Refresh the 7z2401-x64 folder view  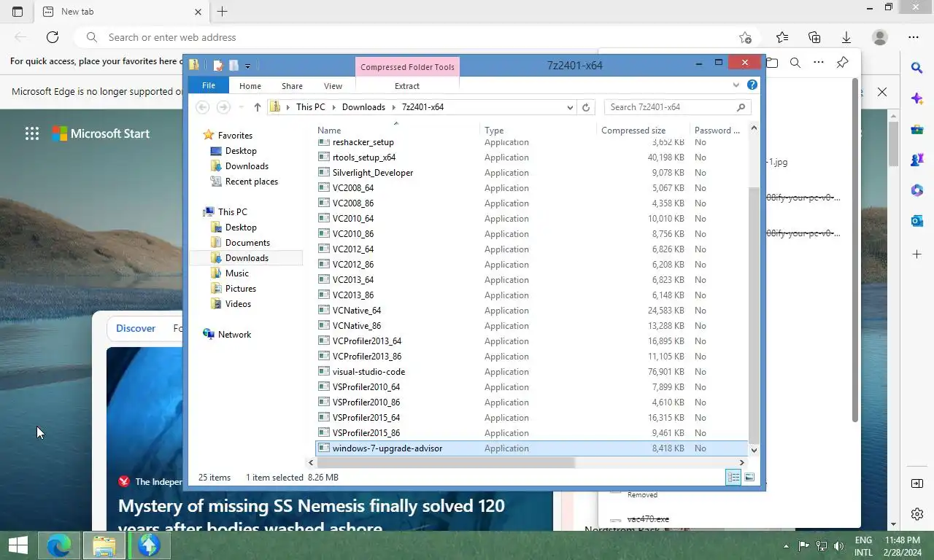585,107
